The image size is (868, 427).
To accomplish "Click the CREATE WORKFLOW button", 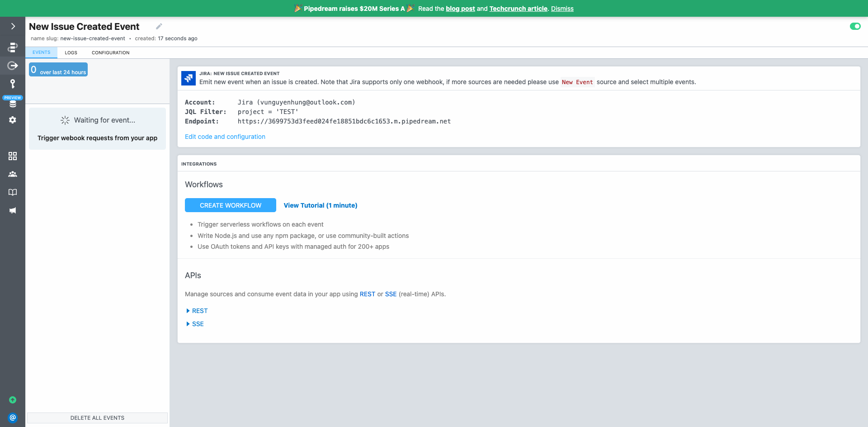I will coord(230,205).
